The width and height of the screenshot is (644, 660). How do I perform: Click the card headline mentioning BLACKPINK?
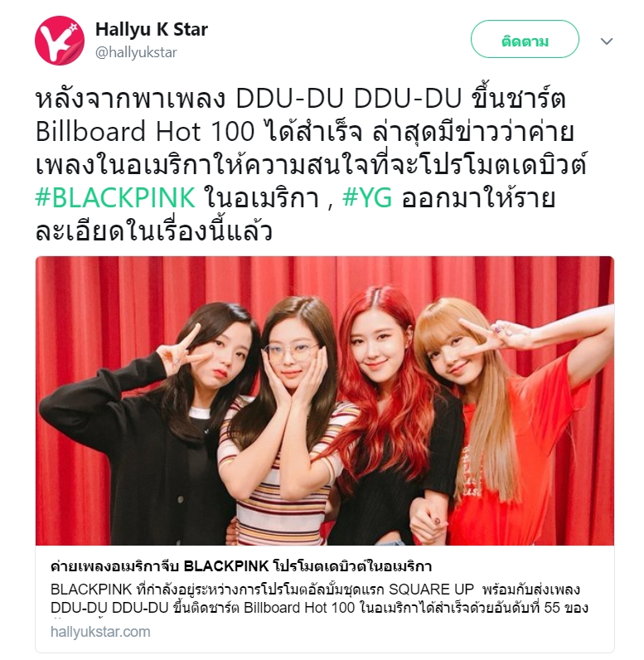(241, 566)
